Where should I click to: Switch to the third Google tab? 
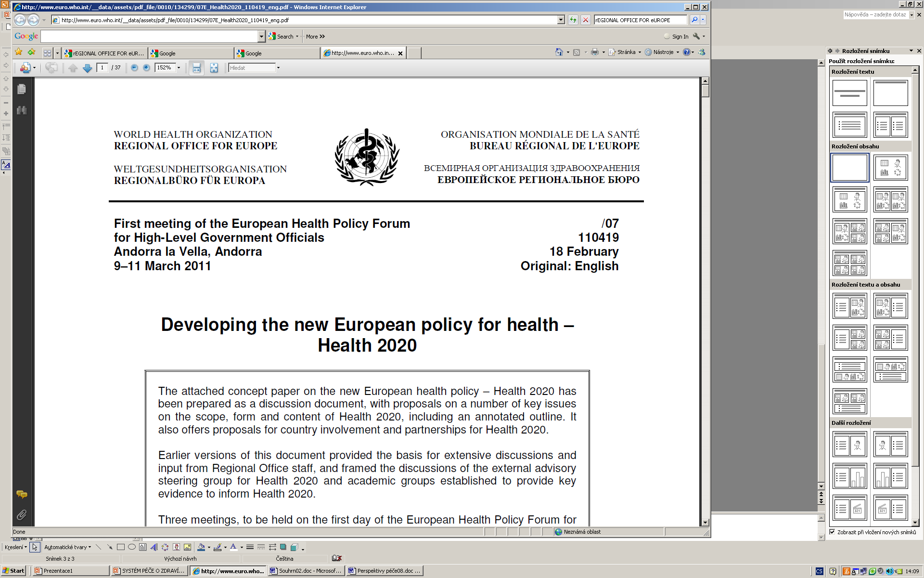point(277,53)
